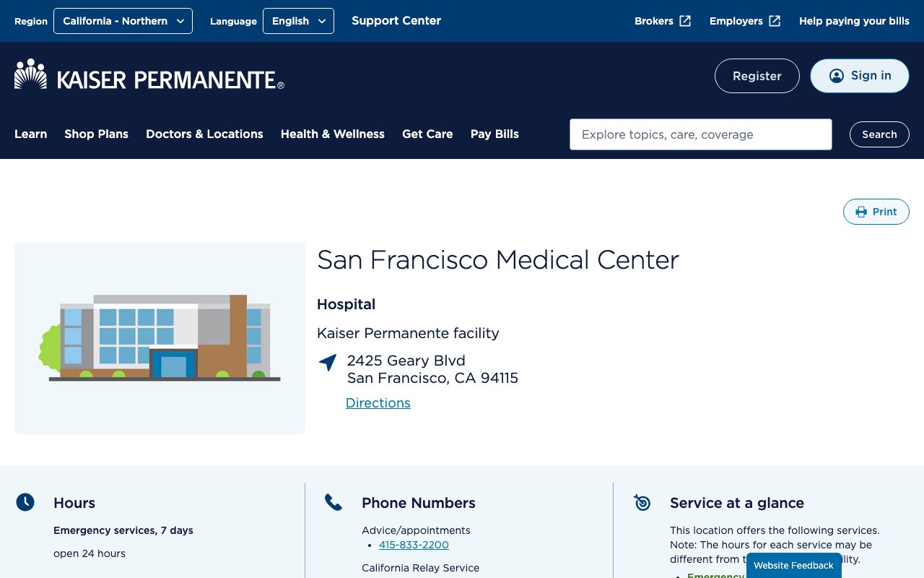Viewport: 924px width, 578px height.
Task: Open the Health & Wellness menu
Action: point(332,134)
